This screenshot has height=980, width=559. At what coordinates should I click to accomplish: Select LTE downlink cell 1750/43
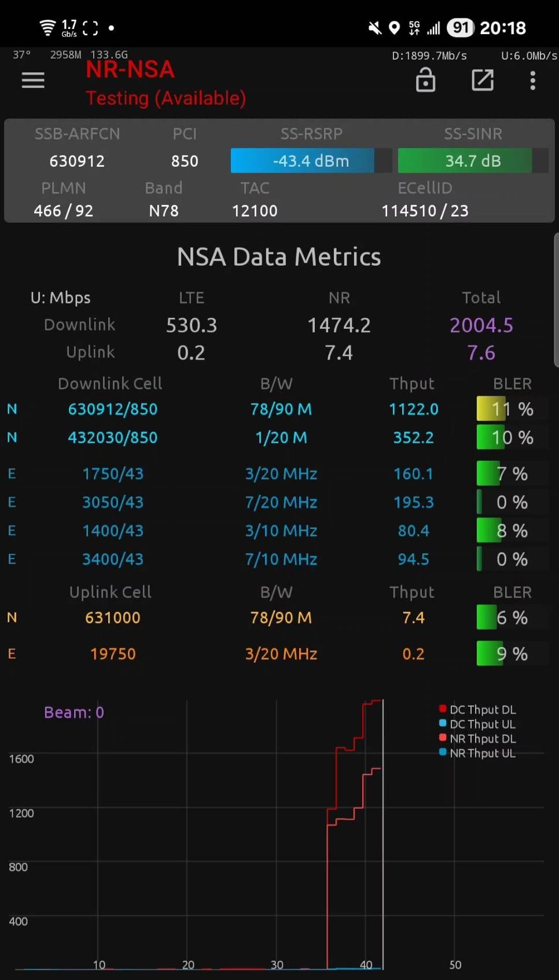[113, 474]
